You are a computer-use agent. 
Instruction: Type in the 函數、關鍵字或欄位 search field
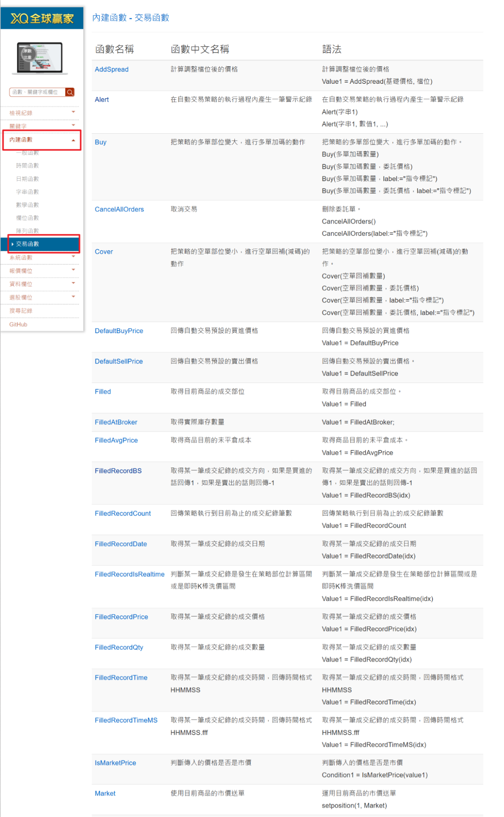click(37, 92)
